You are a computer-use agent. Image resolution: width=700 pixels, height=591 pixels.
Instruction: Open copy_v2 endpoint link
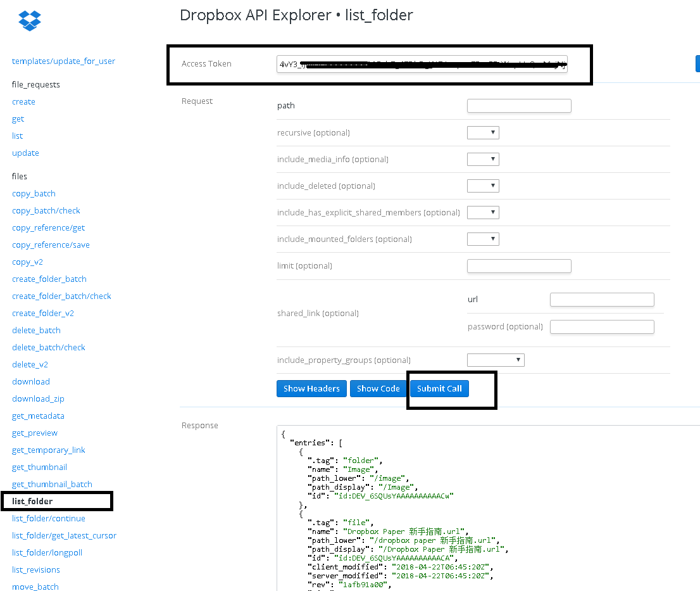coord(28,262)
